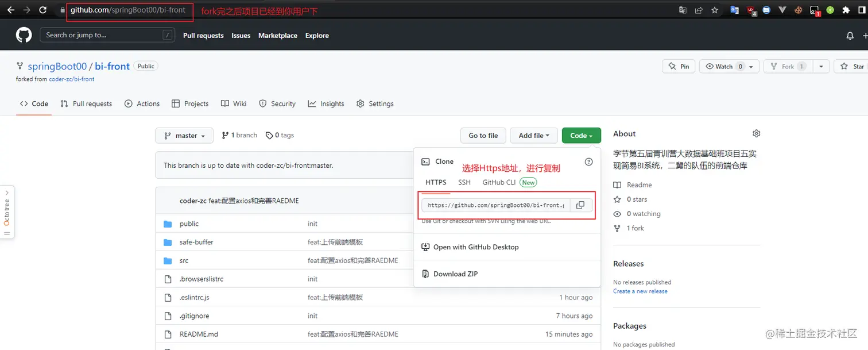Click the blue browser window extension icon

pos(766,10)
